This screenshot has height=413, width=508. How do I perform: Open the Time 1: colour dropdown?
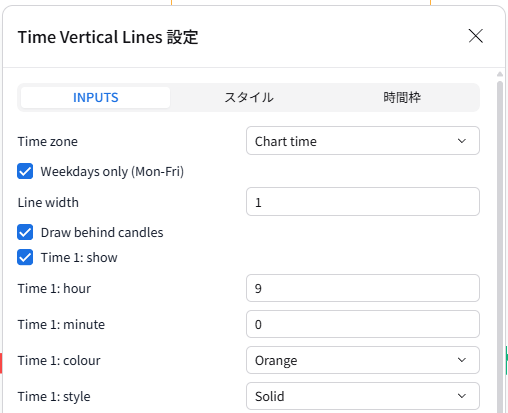click(x=363, y=360)
